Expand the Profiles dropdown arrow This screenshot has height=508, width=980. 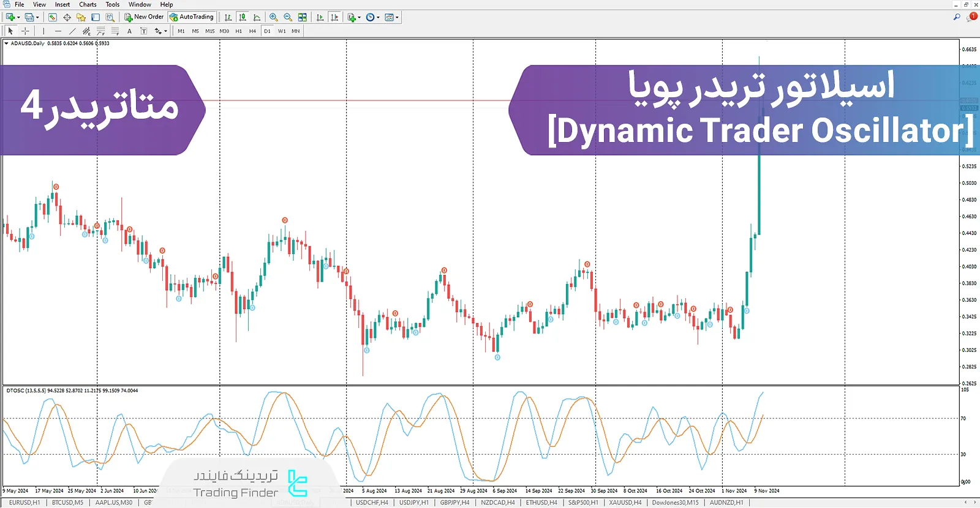pos(37,17)
